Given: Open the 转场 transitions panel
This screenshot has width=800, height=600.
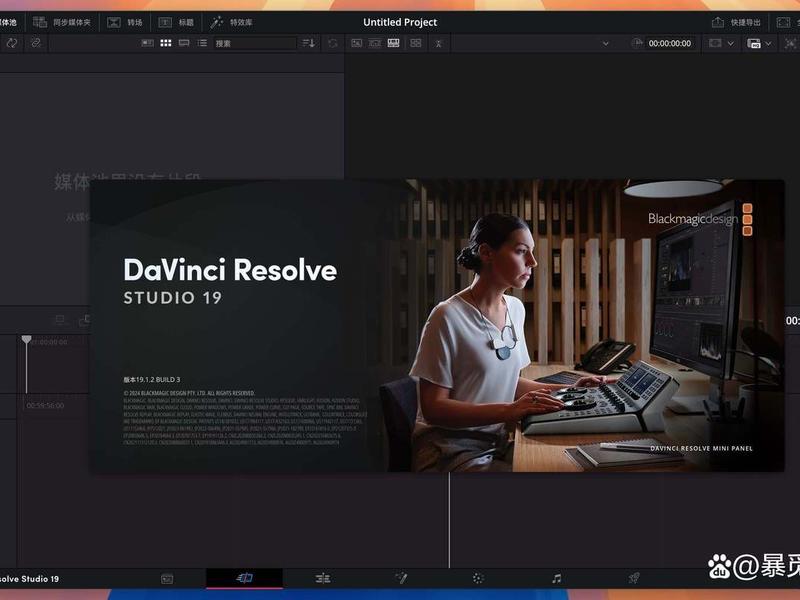Looking at the screenshot, I should (124, 22).
